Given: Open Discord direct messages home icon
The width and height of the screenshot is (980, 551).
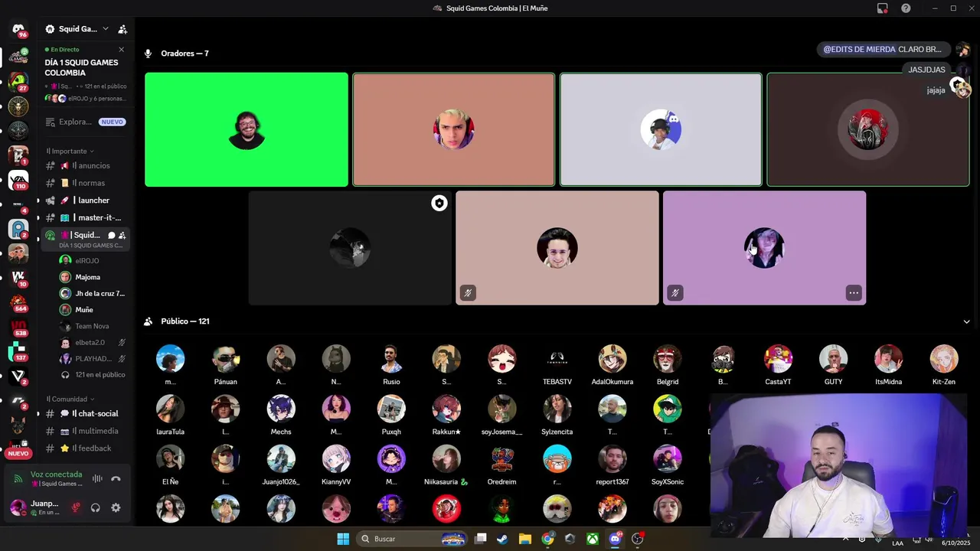Looking at the screenshot, I should [x=18, y=29].
